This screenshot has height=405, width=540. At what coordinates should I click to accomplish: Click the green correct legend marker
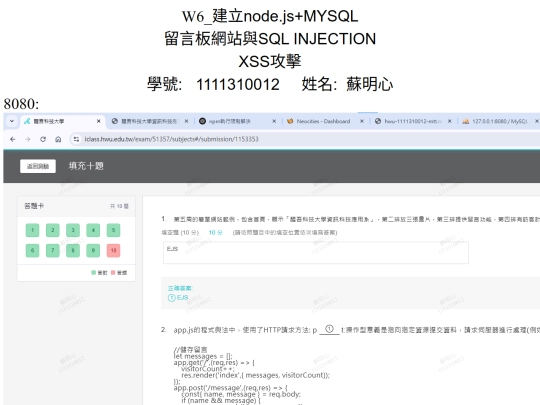[x=93, y=272]
